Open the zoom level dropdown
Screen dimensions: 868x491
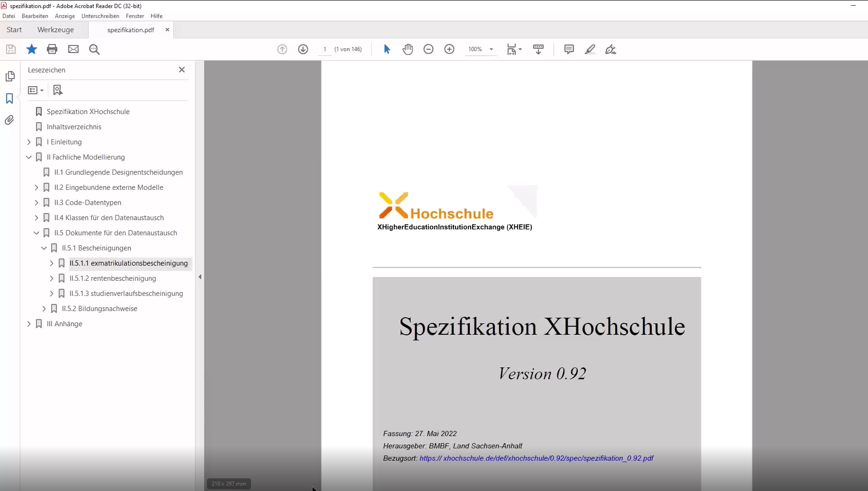(491, 49)
